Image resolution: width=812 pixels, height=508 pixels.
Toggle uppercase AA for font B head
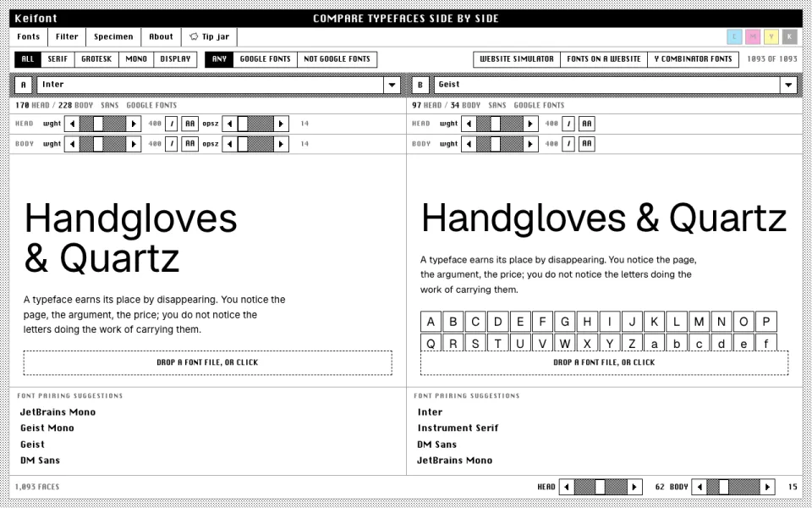coord(587,124)
